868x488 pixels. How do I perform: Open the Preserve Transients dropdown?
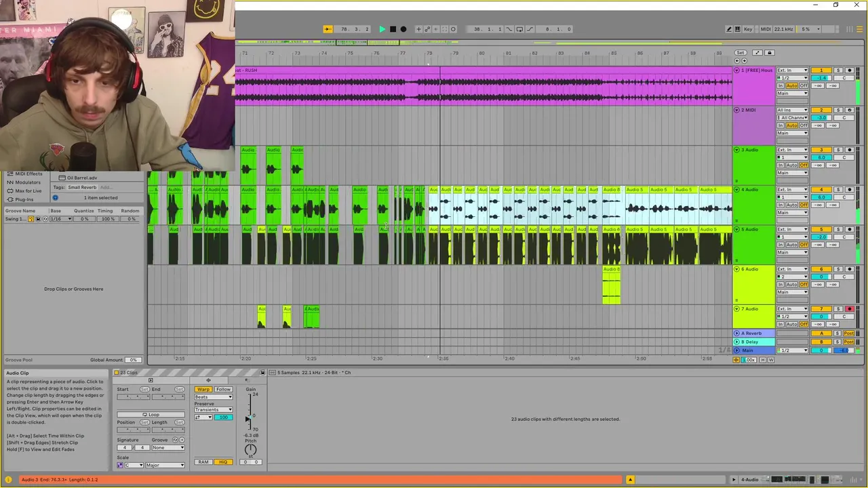coord(214,409)
